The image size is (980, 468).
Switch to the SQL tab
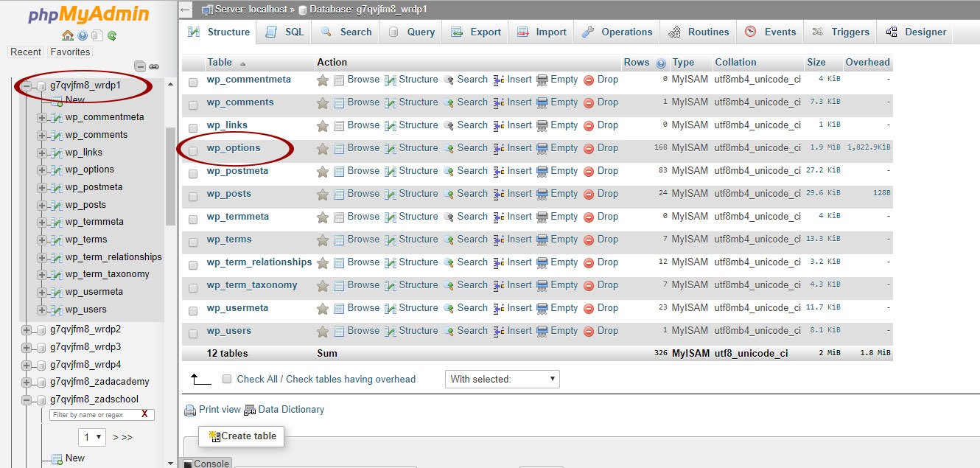284,32
